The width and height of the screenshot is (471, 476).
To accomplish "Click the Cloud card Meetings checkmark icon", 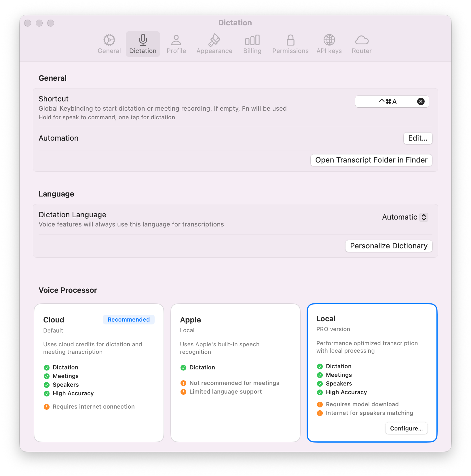I will pos(47,376).
